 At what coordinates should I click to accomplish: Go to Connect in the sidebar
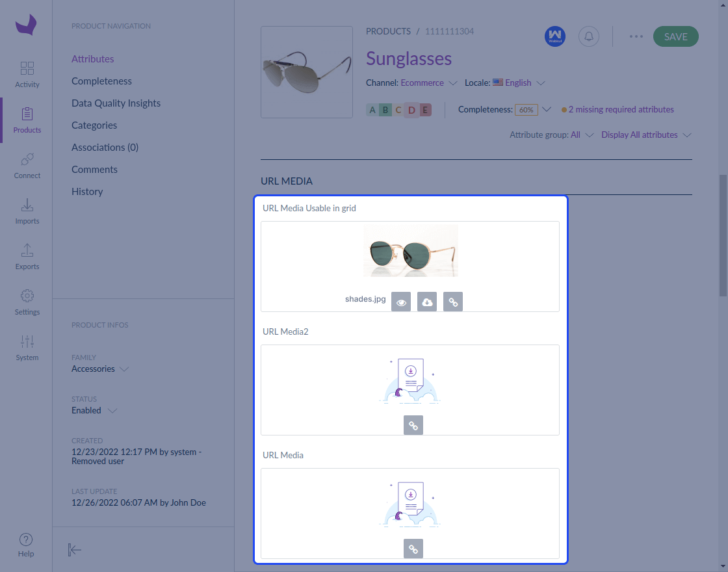point(27,166)
